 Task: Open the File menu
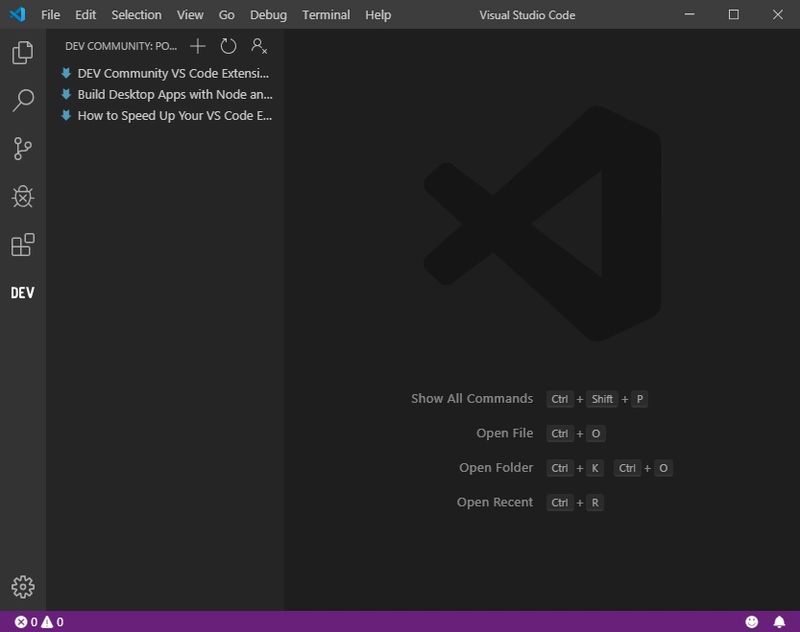[51, 15]
